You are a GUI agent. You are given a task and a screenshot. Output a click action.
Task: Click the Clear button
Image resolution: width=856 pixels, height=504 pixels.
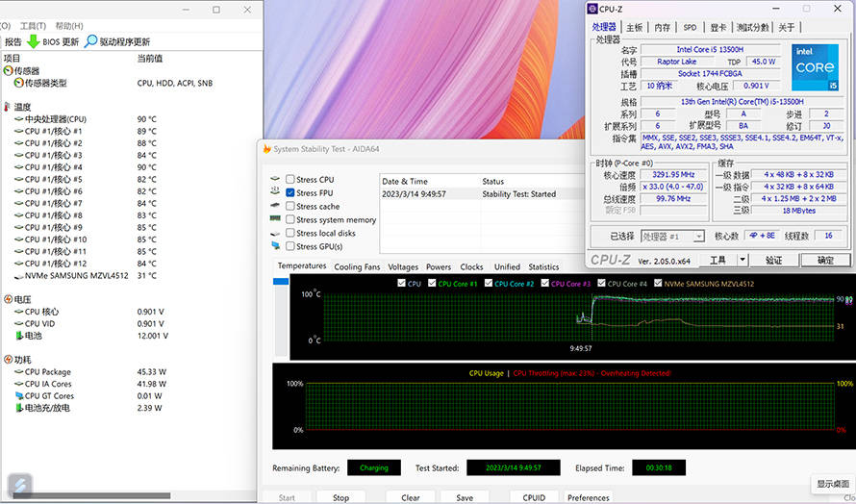(411, 497)
